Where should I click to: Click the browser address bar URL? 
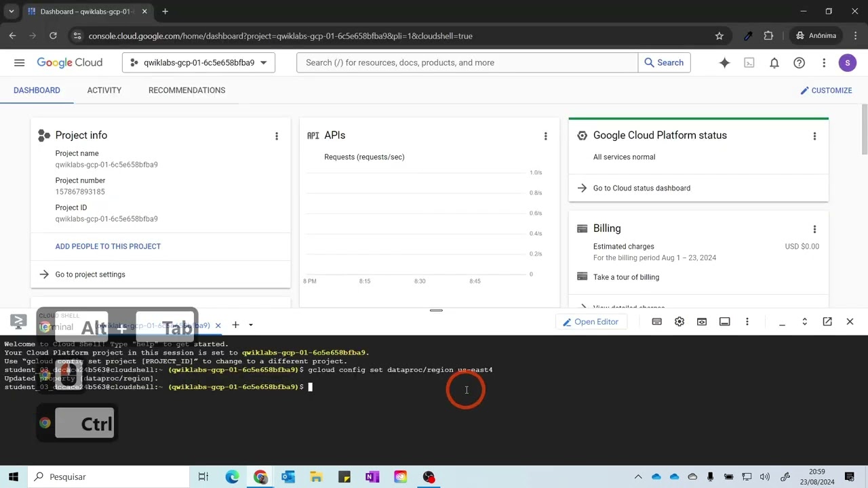point(280,36)
